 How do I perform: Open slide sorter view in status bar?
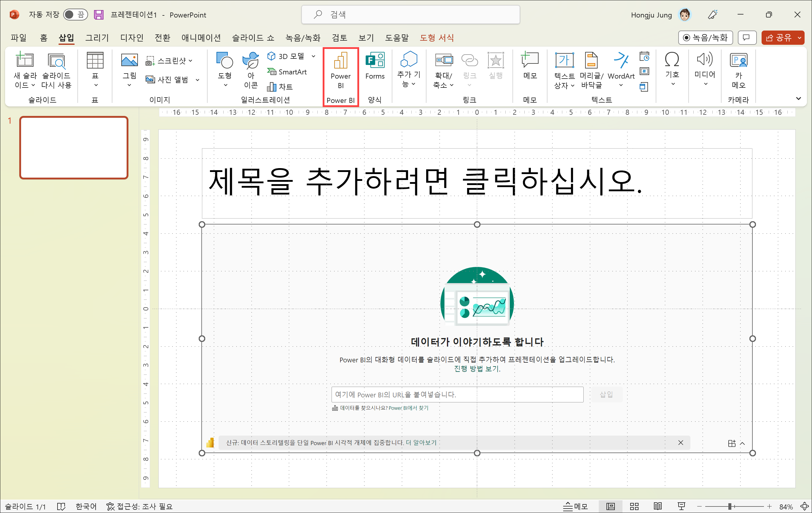(634, 506)
